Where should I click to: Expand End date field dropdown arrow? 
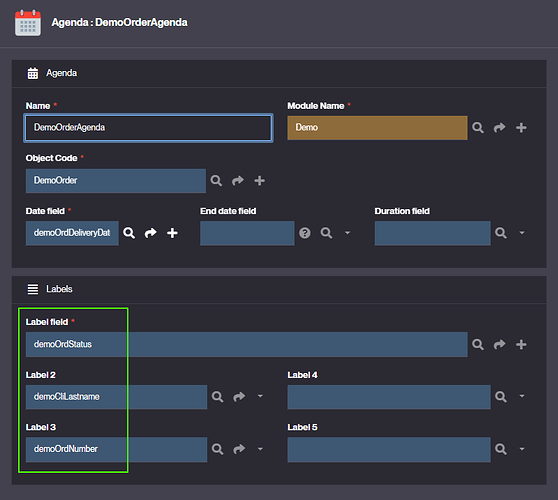pos(347,233)
